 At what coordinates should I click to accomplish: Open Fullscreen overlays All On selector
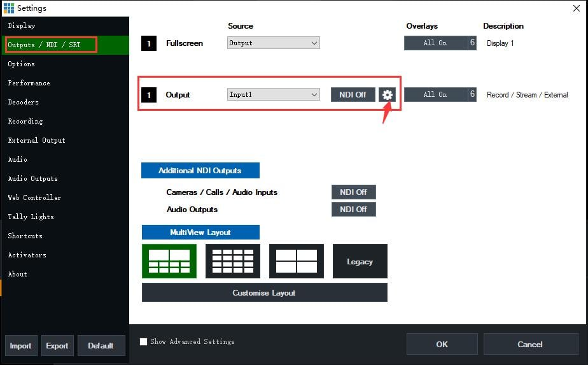click(x=435, y=43)
